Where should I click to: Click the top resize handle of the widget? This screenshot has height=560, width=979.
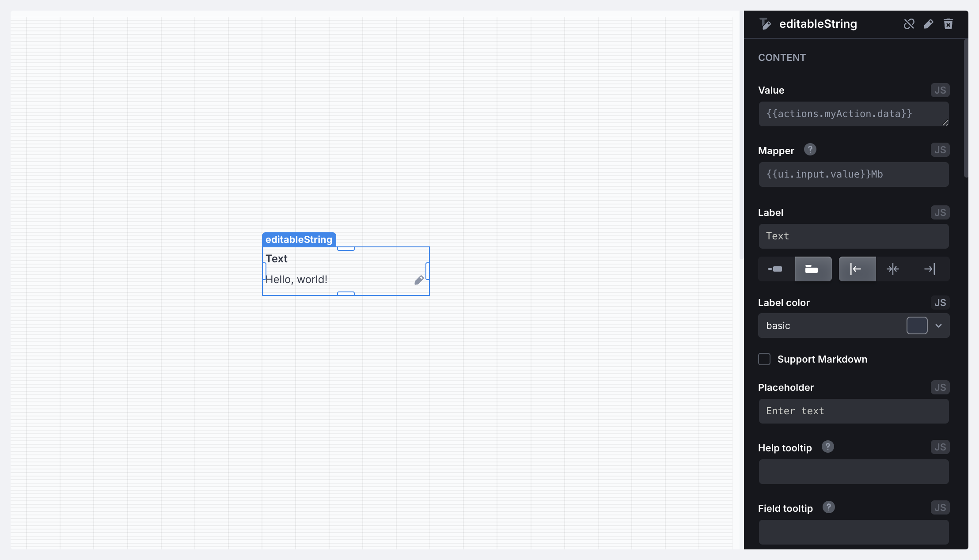(346, 249)
